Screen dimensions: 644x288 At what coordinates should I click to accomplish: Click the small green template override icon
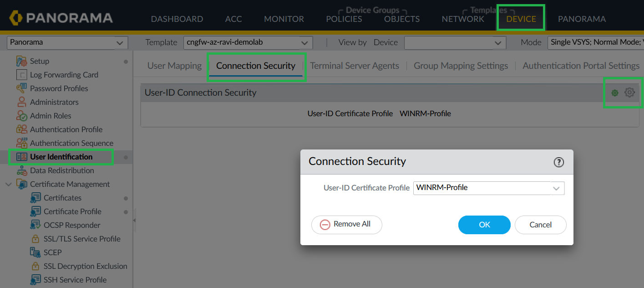(615, 93)
